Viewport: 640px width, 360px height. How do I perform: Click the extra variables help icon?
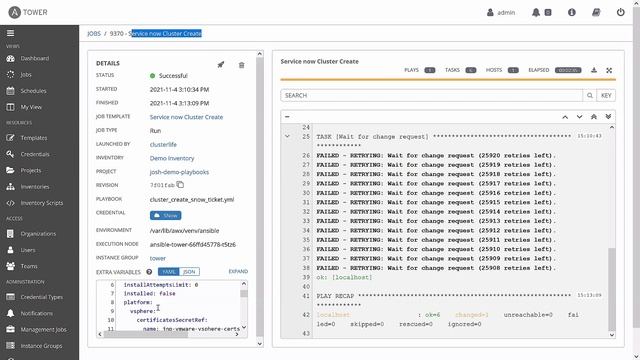coord(149,272)
